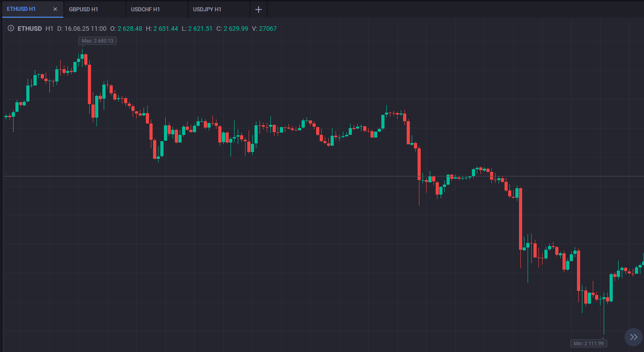This screenshot has width=644, height=352.
Task: Click the Max: 2 680.13 price label
Action: point(97,41)
